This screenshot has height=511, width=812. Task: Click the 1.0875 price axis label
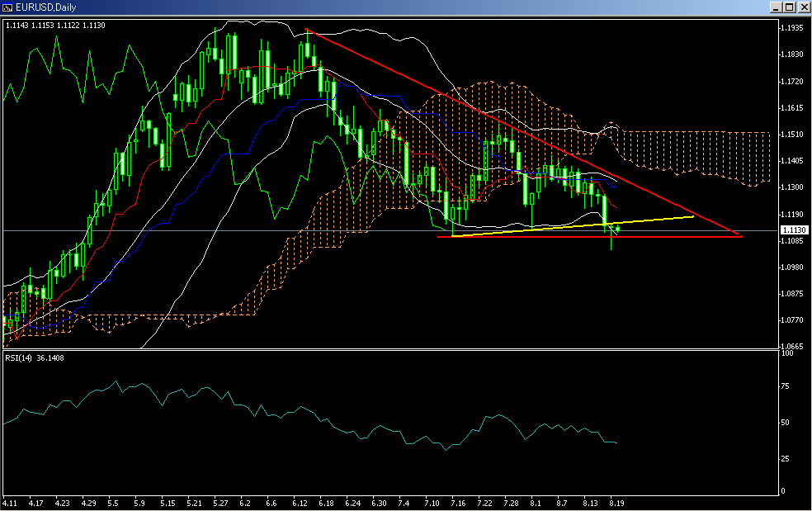[792, 294]
